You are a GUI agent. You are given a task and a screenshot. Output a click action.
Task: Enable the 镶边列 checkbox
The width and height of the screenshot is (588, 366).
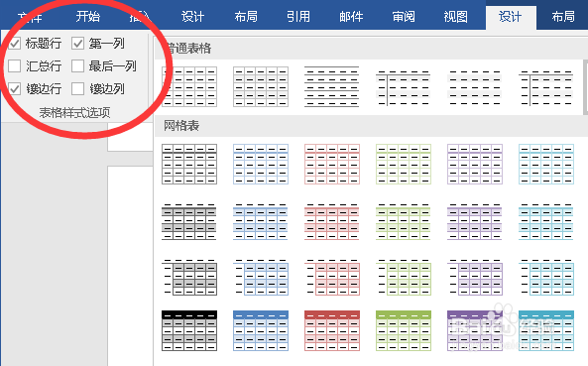(x=77, y=89)
